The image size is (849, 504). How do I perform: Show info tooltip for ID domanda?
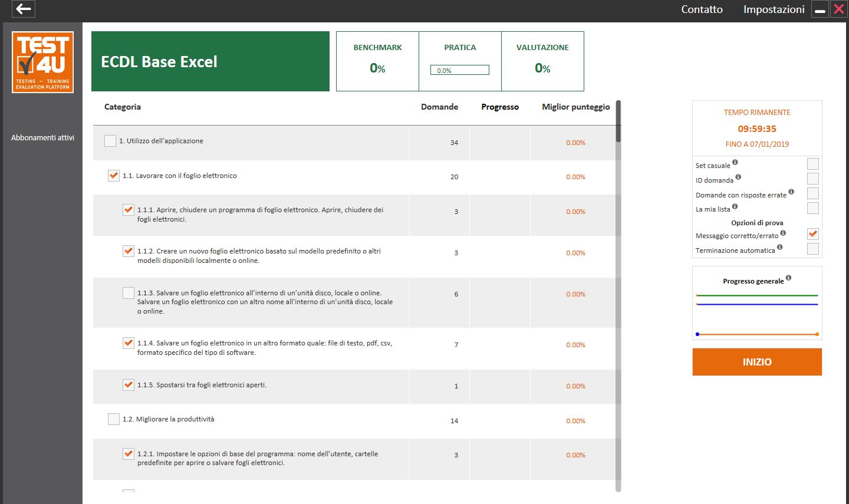coord(738,177)
